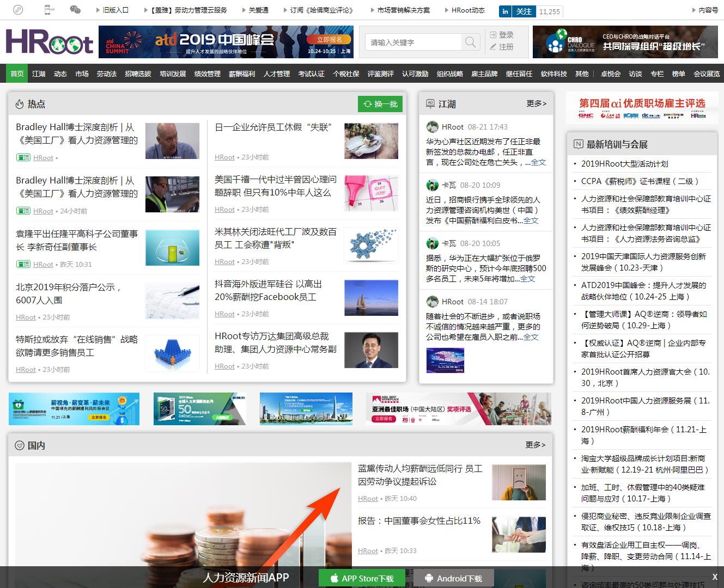Open the 招聘选拔 navigation tab

click(138, 73)
